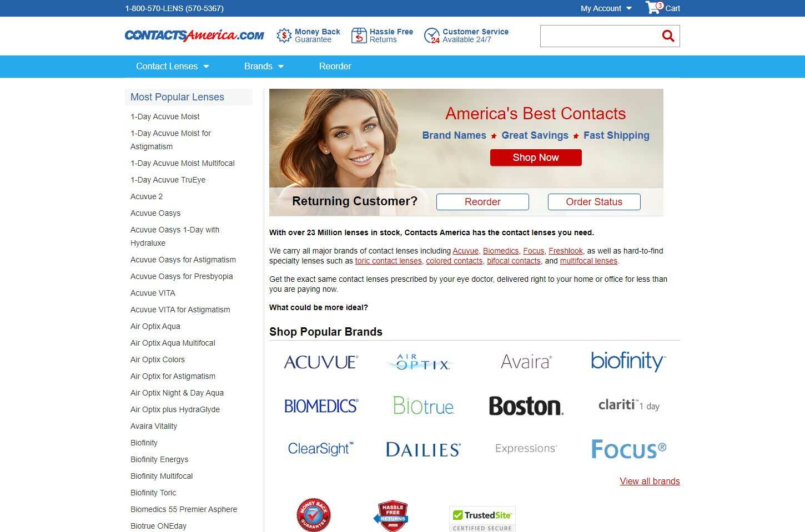Image resolution: width=805 pixels, height=532 pixels.
Task: Open the Contact Lenses dropdown menu
Action: [x=172, y=66]
